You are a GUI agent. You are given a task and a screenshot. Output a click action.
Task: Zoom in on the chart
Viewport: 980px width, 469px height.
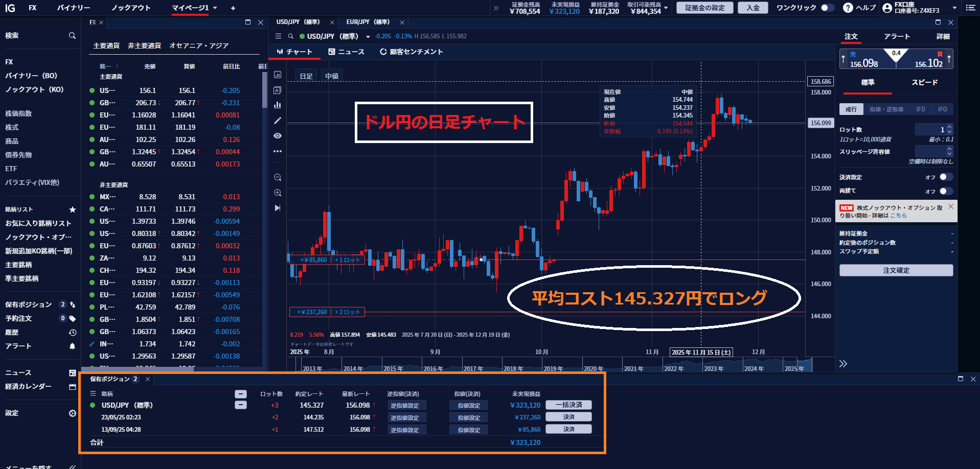[x=278, y=193]
